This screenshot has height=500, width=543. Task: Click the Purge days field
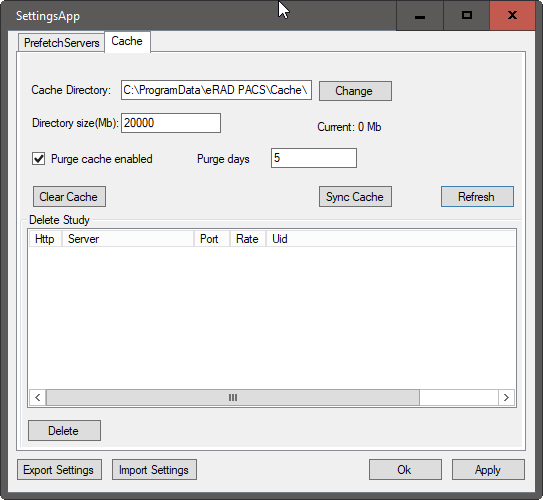click(314, 158)
